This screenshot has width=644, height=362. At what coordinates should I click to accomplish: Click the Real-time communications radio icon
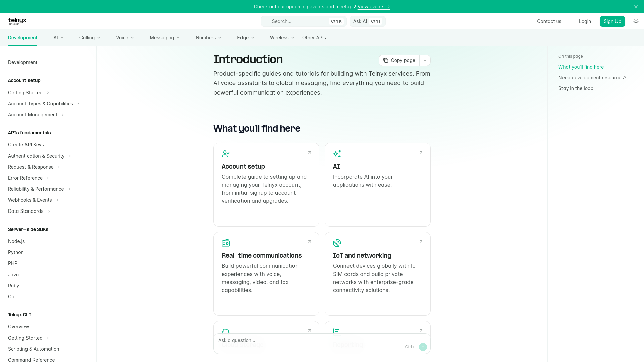226,243
